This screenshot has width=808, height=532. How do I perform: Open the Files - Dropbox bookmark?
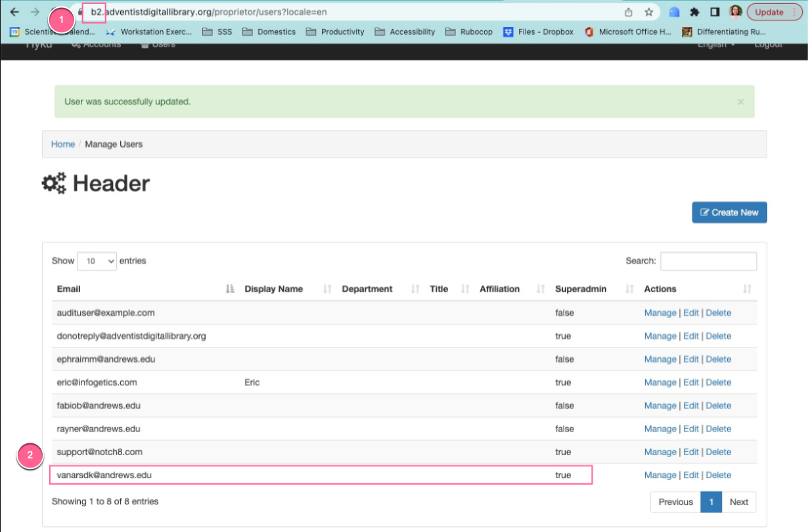[x=538, y=32]
